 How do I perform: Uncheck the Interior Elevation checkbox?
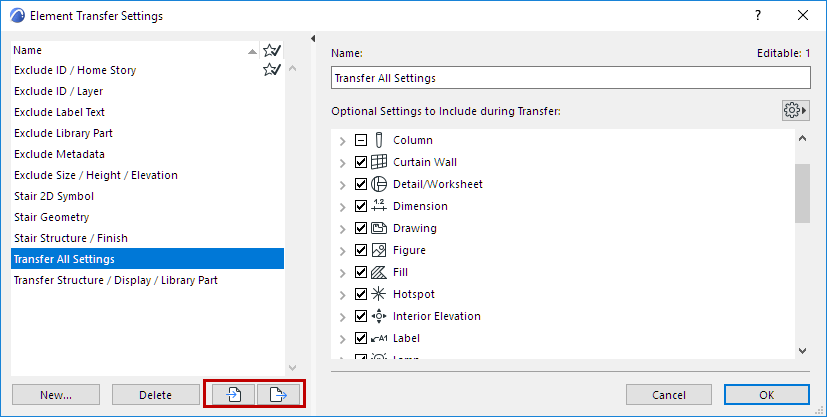point(362,316)
